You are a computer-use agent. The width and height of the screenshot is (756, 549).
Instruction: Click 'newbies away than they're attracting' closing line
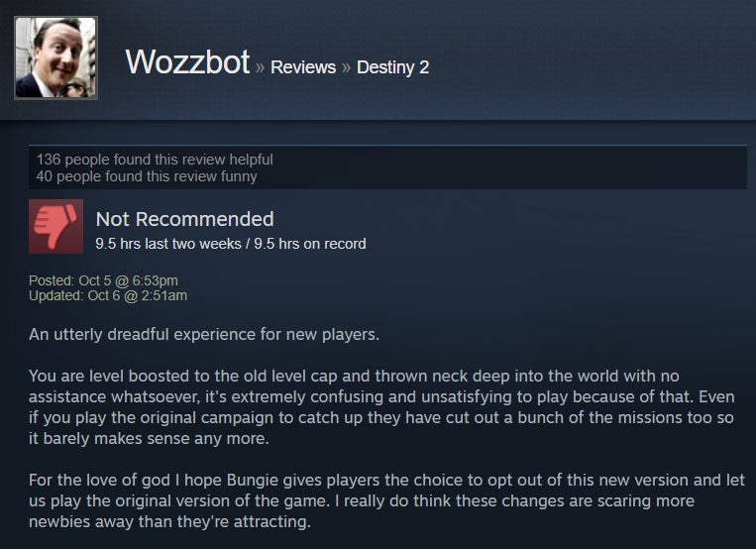tap(169, 521)
